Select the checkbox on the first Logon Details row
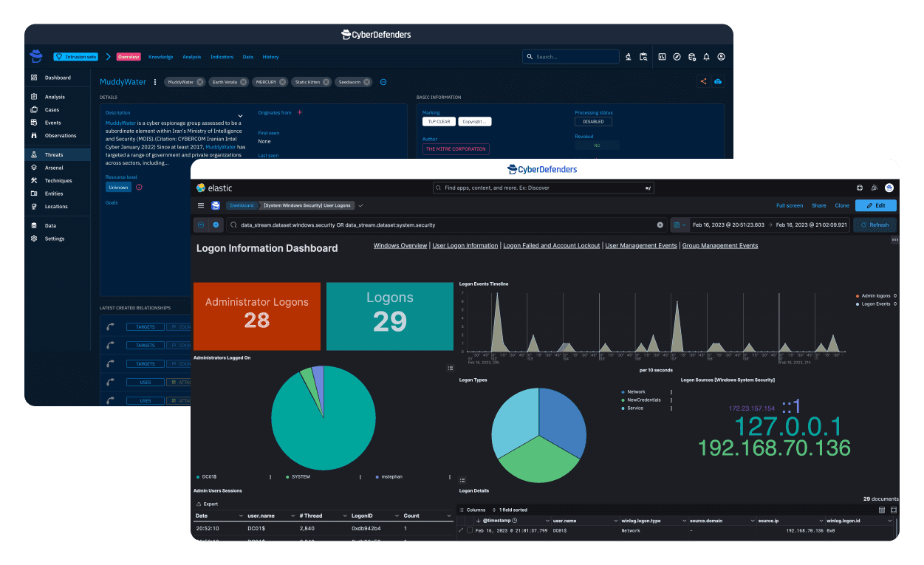Viewport: 924px width, 565px height. click(470, 530)
